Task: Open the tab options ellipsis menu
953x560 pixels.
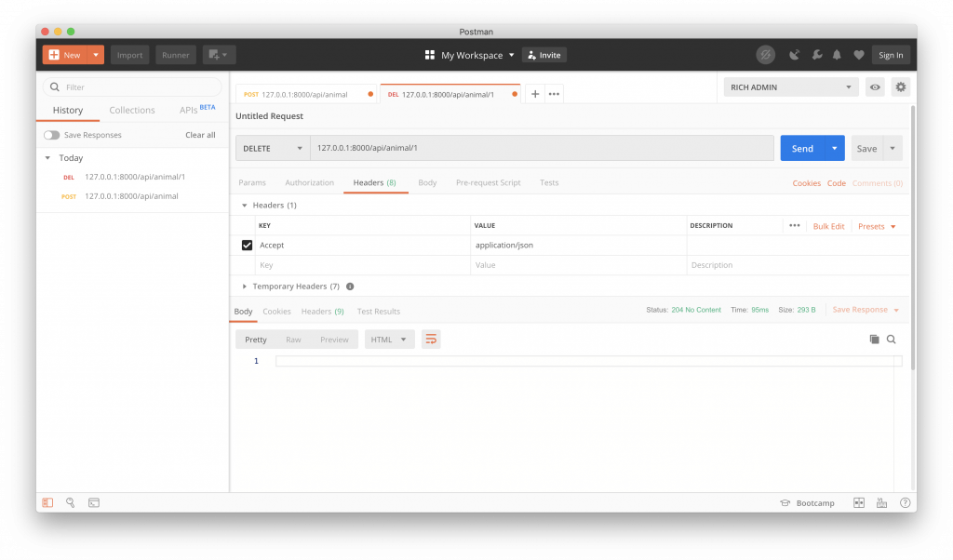Action: (554, 94)
